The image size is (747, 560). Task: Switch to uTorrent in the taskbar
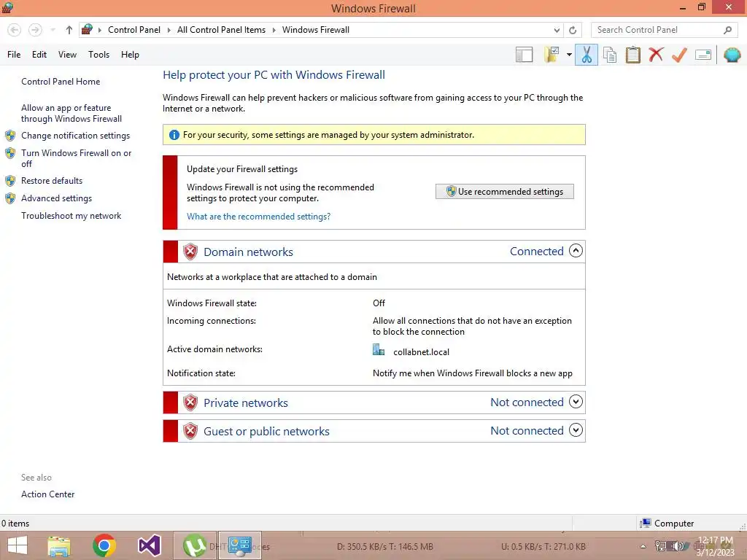[194, 545]
